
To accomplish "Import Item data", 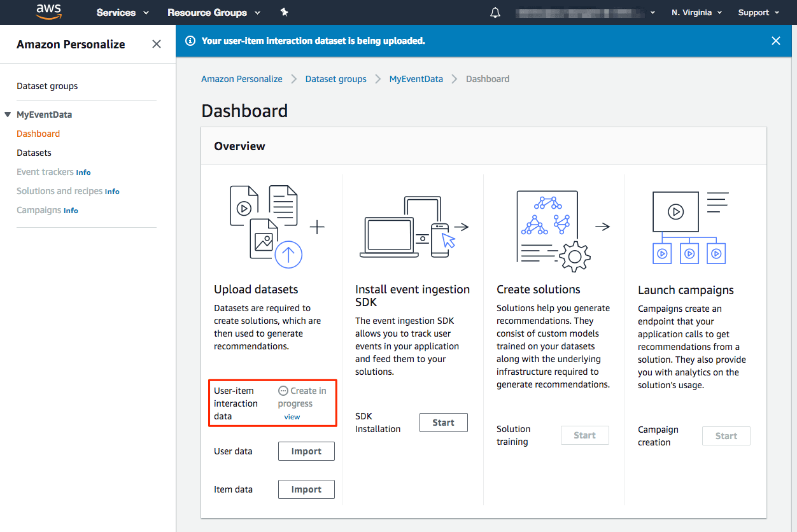I will pos(306,489).
